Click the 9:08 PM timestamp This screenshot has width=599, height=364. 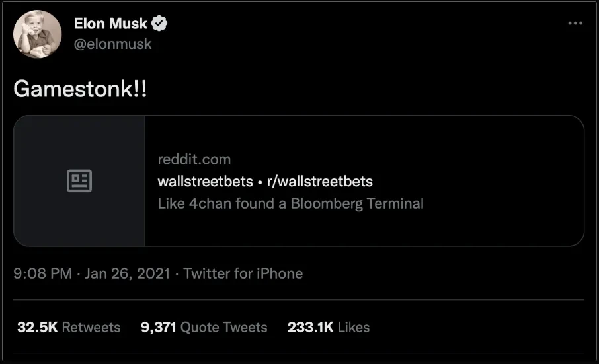pos(42,273)
